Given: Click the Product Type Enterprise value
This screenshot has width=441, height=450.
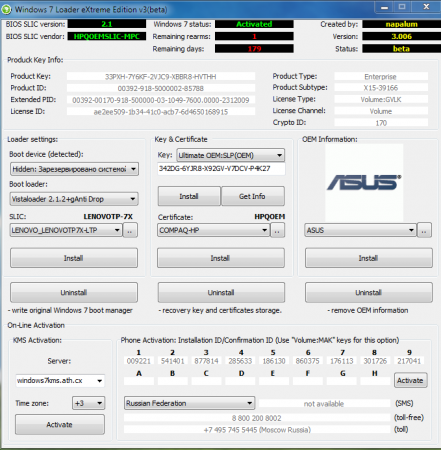Looking at the screenshot, I should [381, 77].
